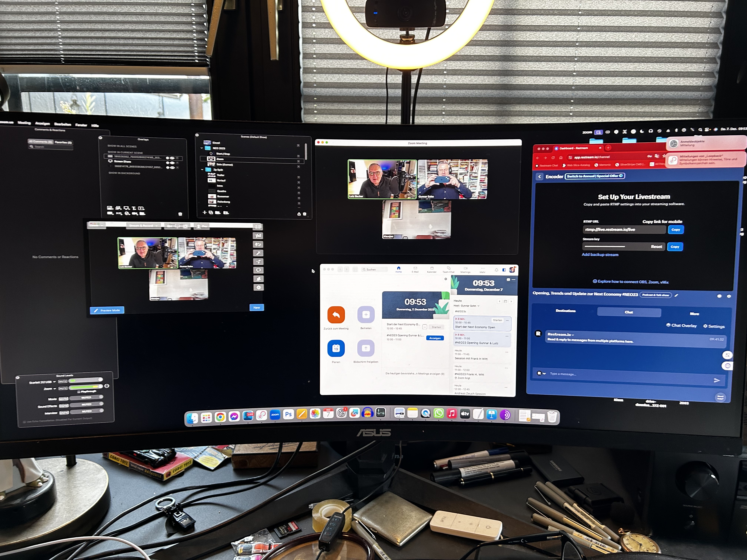Click the plus icon to add a scene
The width and height of the screenshot is (747, 560).
(204, 212)
